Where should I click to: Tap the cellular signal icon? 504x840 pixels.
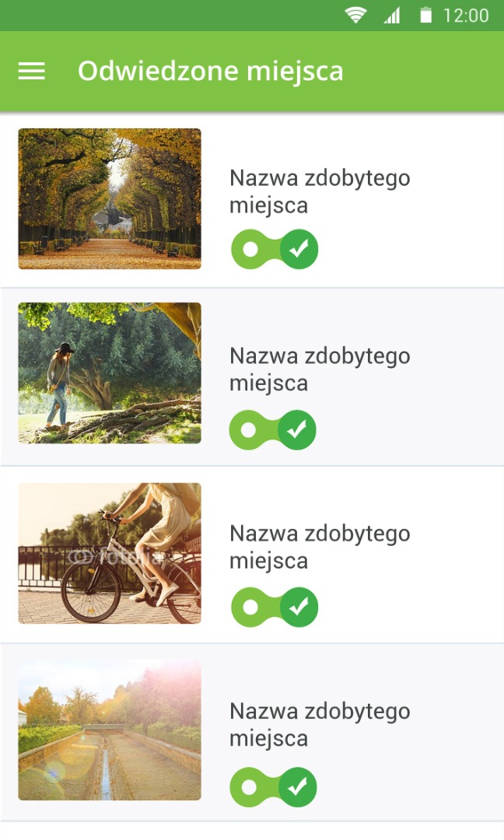click(x=391, y=16)
